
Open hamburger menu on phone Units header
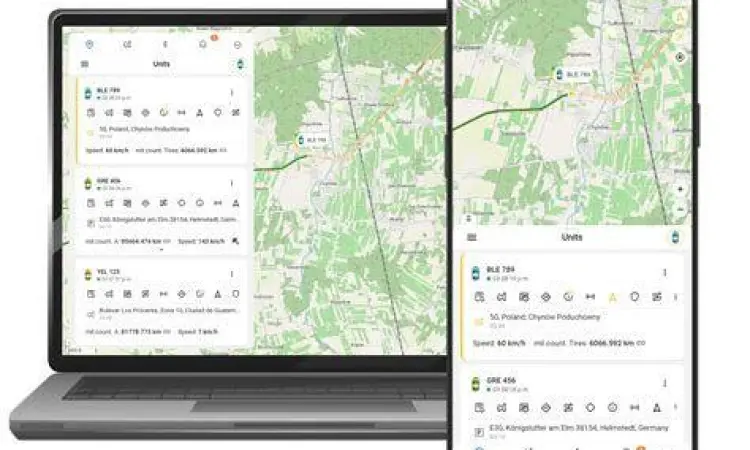[x=472, y=237]
